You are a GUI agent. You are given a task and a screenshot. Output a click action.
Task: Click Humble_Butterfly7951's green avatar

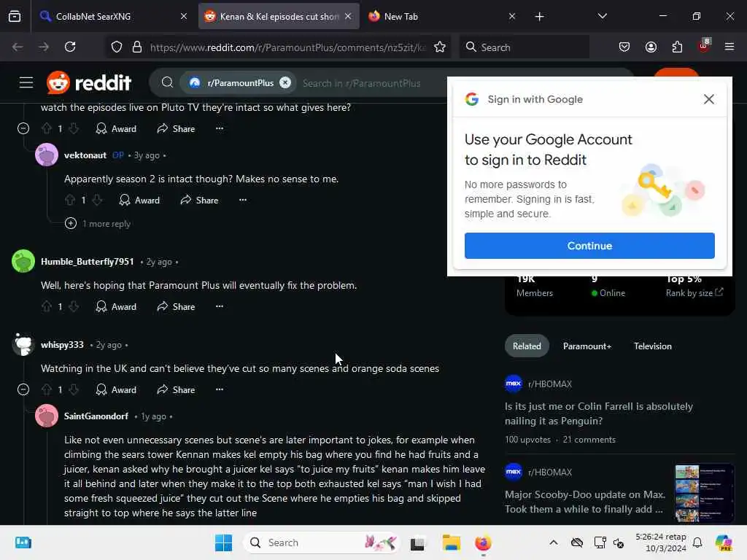tap(23, 261)
